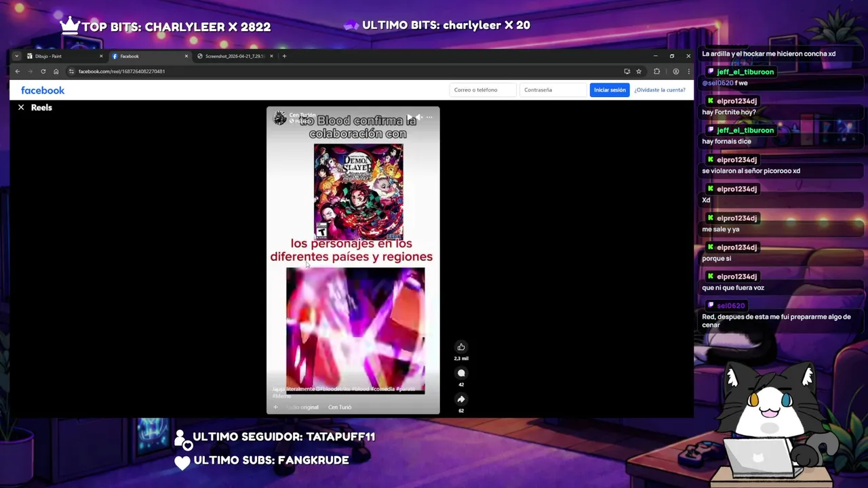The height and width of the screenshot is (488, 868).
Task: Go forward with the browser arrow
Action: click(30, 71)
